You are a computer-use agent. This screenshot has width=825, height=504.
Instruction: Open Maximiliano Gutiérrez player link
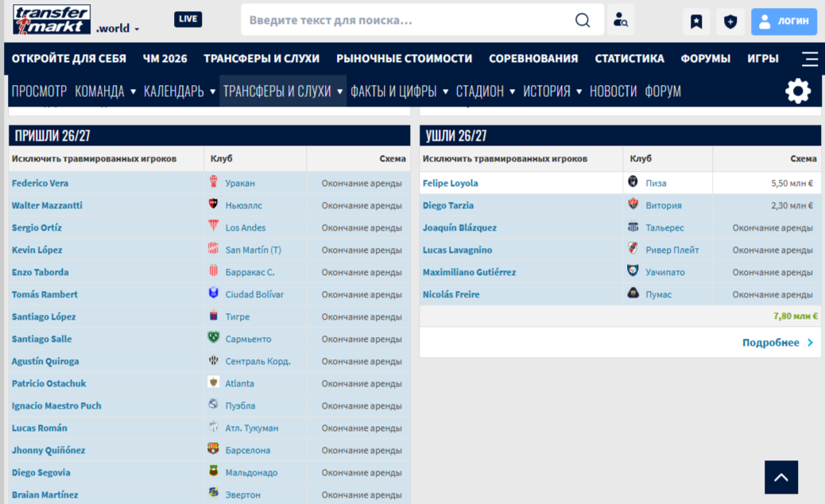tap(469, 272)
